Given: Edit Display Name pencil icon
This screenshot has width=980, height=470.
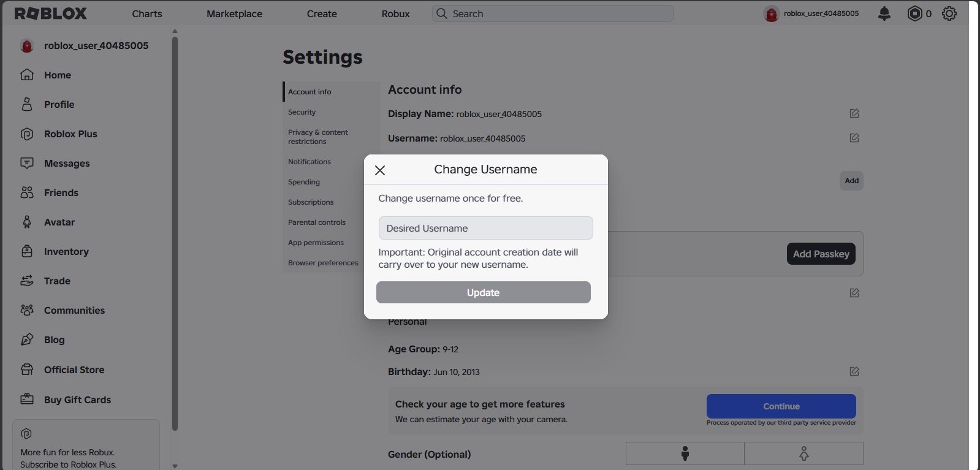Looking at the screenshot, I should 854,113.
